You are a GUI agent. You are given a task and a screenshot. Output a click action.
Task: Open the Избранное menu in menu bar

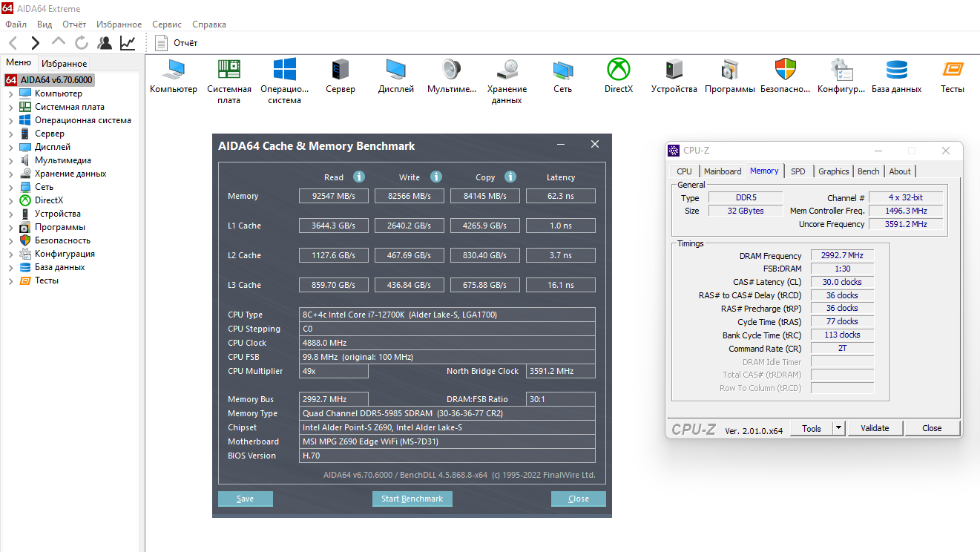coord(119,24)
